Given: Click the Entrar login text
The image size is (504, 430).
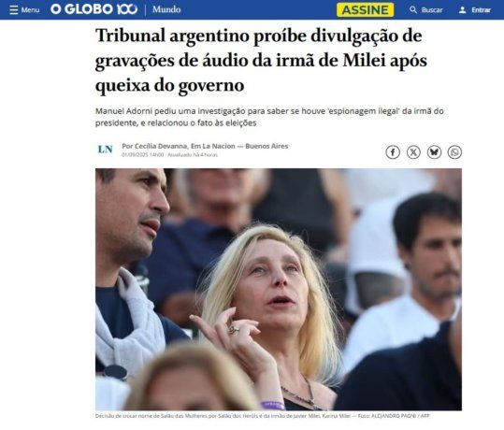Looking at the screenshot, I should click(481, 10).
